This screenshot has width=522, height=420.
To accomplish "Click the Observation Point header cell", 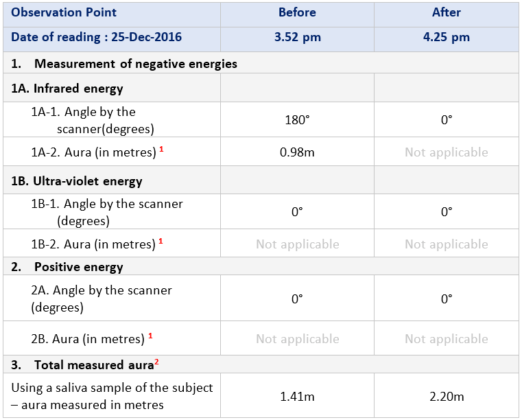I will click(x=64, y=12).
